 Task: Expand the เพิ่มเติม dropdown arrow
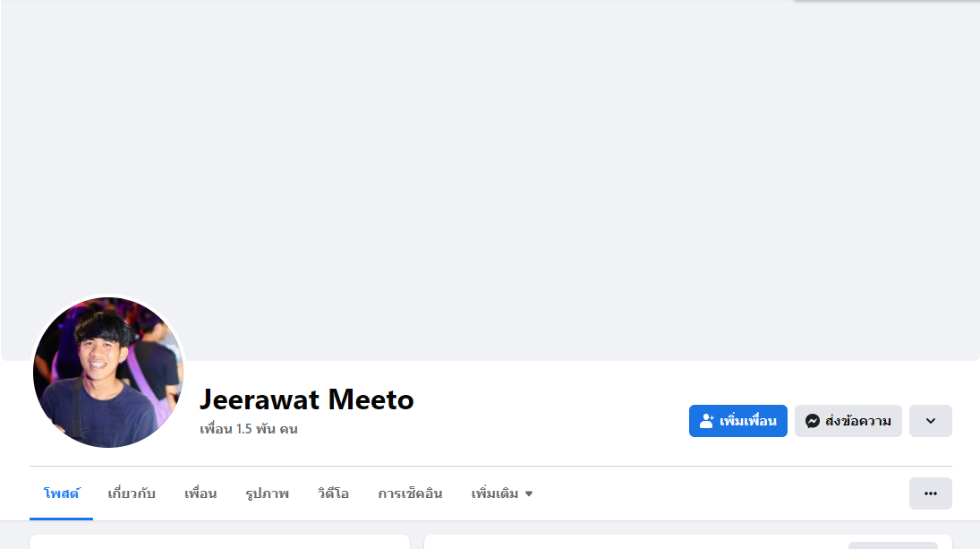(x=529, y=494)
